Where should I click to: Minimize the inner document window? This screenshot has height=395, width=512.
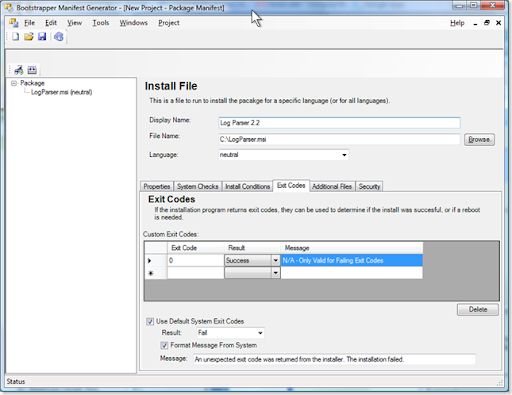[x=475, y=23]
